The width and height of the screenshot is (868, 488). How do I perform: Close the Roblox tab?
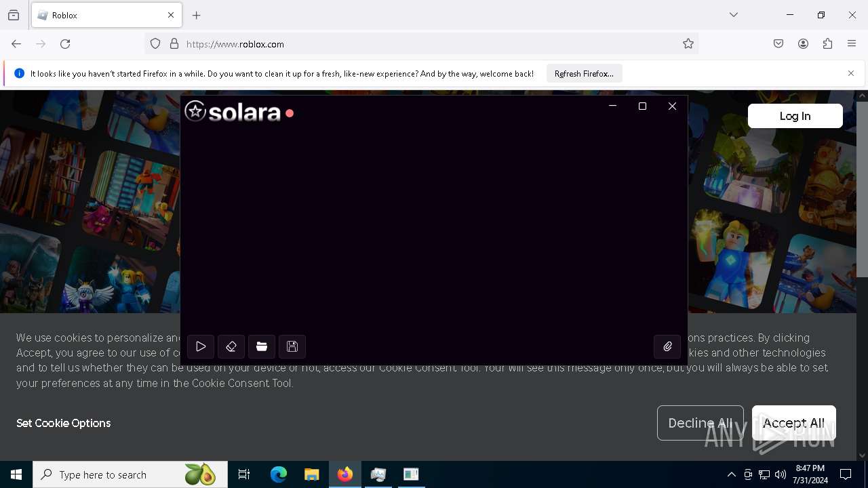click(171, 15)
